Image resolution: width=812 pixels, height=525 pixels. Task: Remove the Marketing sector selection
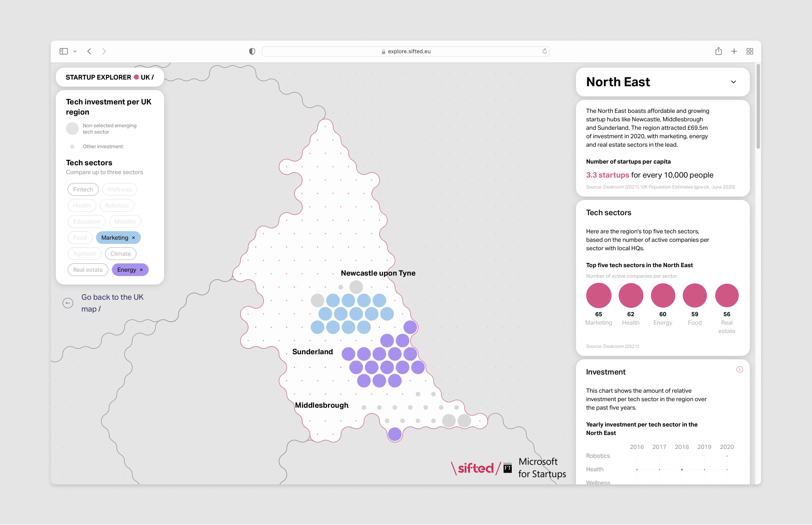(134, 238)
